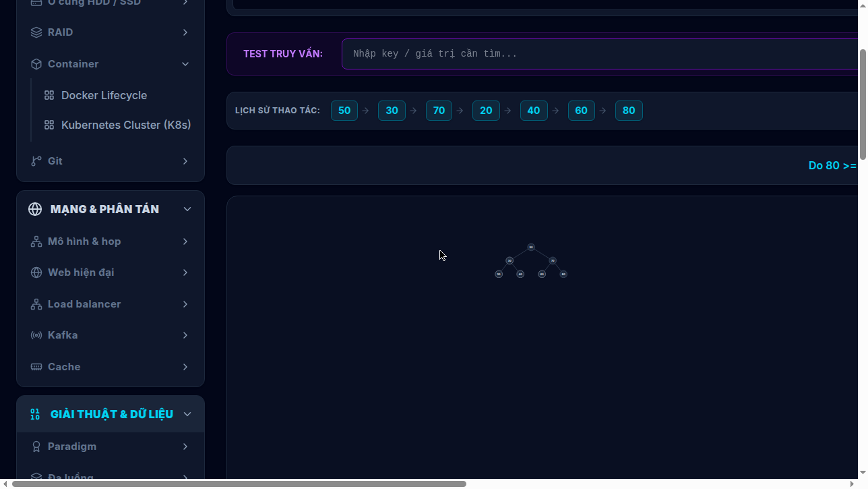Click the Kafka broadcast icon
Viewport: 868px width, 489px height.
36,335
